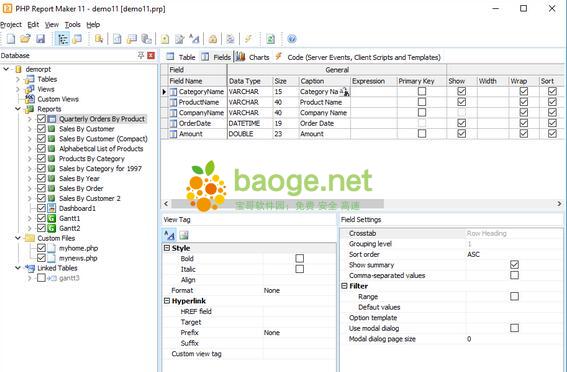This screenshot has height=372, width=567.
Task: Click the green generate toolbar icon
Action: (270, 39)
